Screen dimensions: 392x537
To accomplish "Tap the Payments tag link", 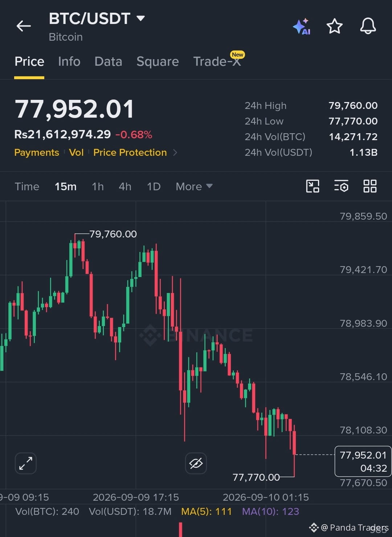I will [x=37, y=152].
